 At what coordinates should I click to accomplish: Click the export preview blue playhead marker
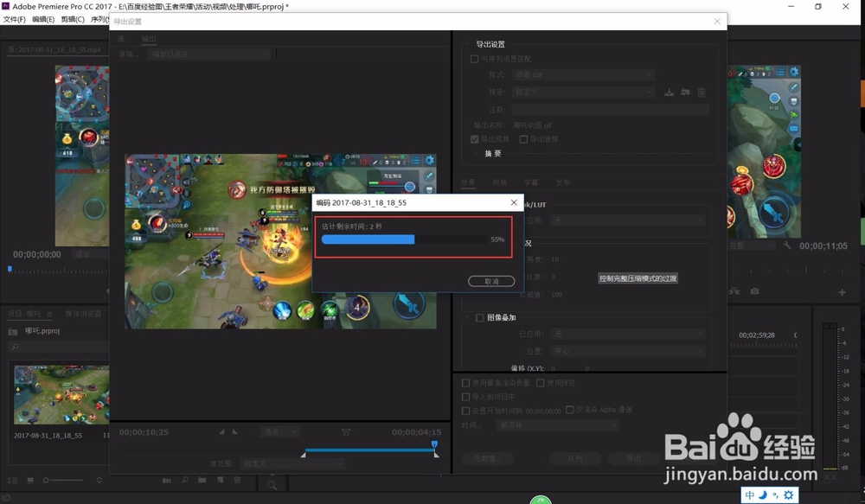(x=435, y=444)
